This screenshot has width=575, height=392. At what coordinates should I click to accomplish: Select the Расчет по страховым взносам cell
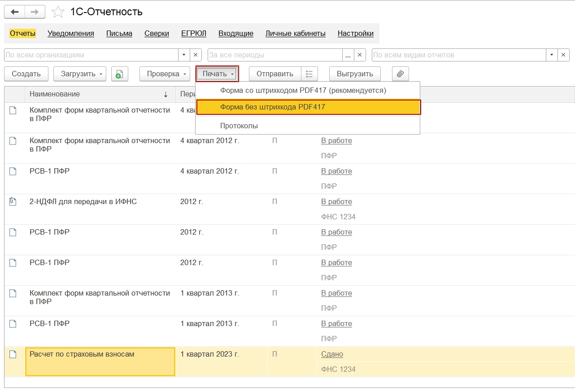[100, 362]
